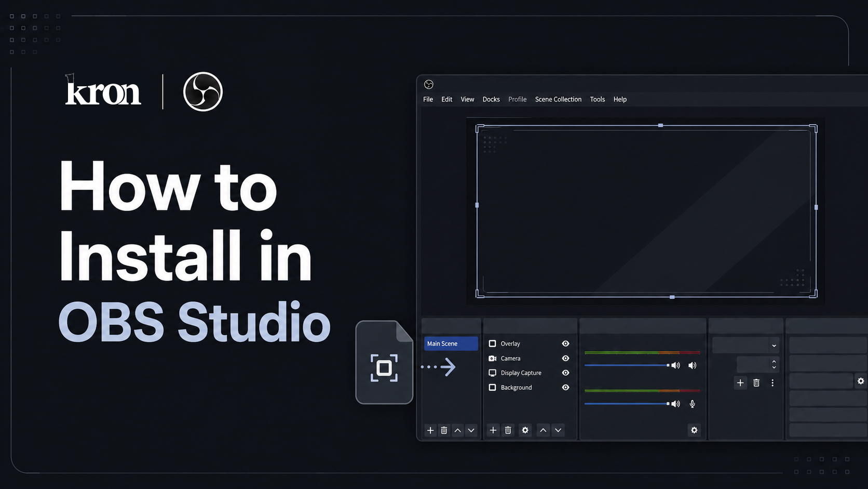Select the Background source
Viewport: 868px width, 489px height.
coord(516,388)
